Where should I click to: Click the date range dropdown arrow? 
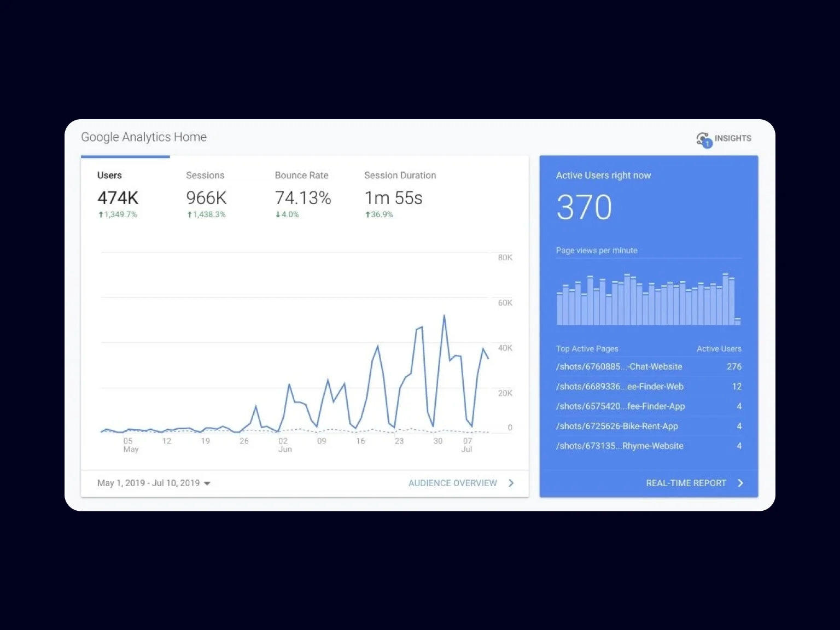(207, 483)
